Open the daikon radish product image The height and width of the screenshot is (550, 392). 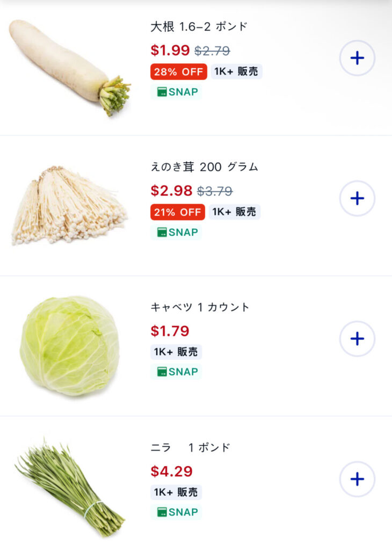70,68
